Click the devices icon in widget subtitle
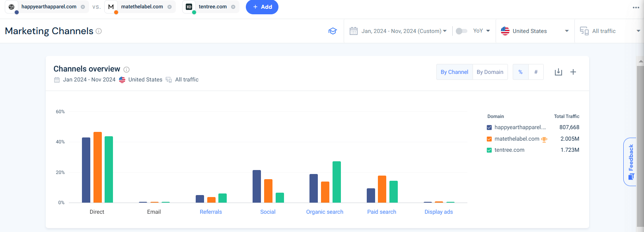This screenshot has height=232, width=644. pyautogui.click(x=169, y=80)
